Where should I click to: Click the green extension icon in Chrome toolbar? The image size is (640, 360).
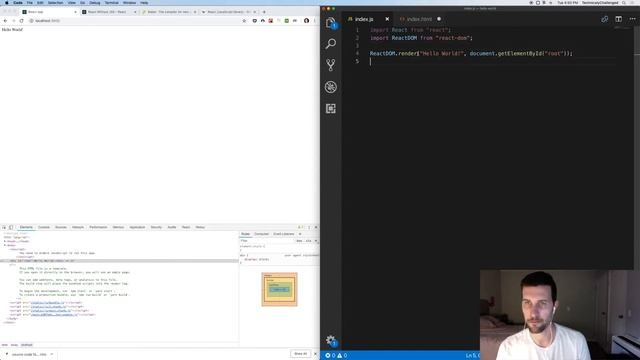tap(287, 21)
